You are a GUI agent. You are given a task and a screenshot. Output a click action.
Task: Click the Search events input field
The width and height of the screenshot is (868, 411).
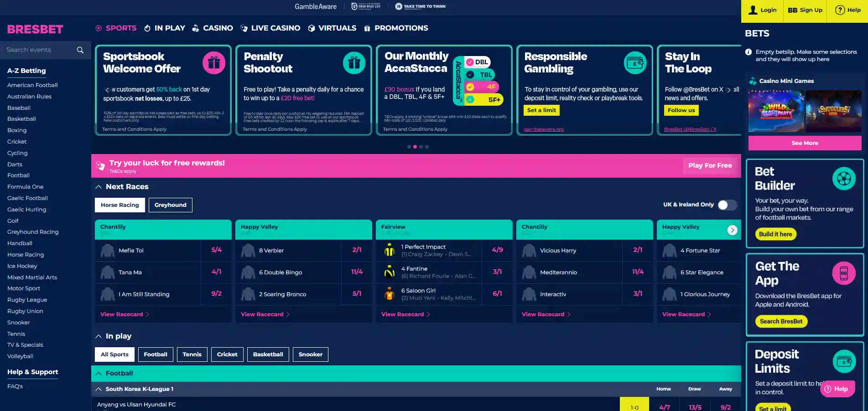pos(39,50)
